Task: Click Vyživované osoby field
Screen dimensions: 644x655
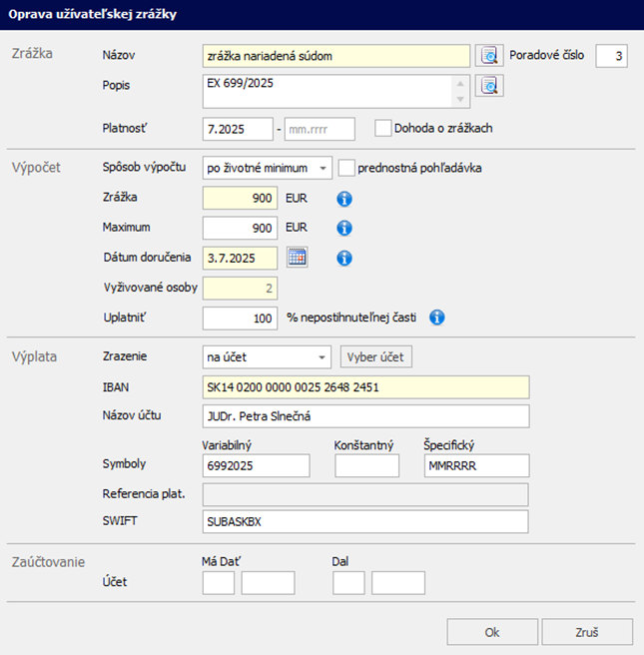Action: click(241, 289)
